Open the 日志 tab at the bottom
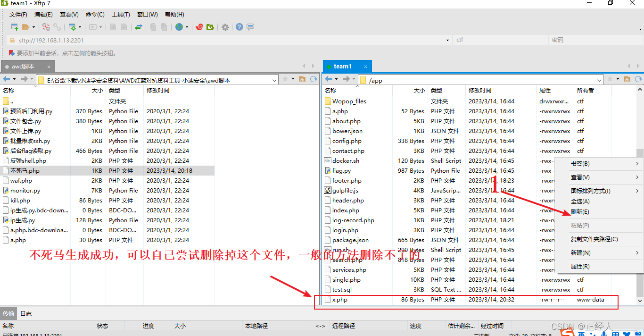Screen dimensions: 644x336 click(26, 313)
